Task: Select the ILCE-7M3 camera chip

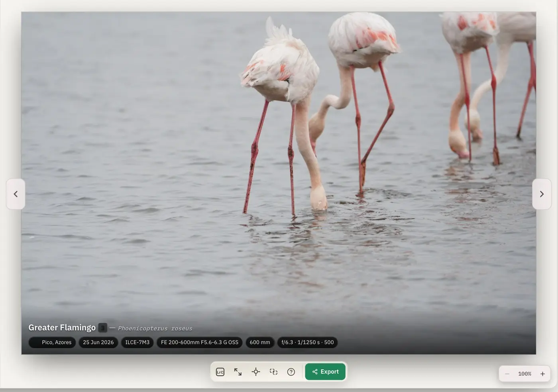Action: point(138,342)
